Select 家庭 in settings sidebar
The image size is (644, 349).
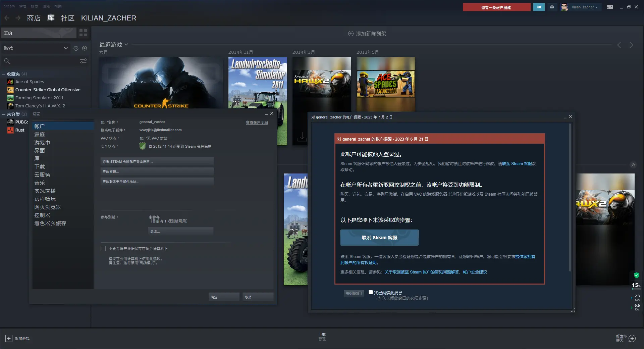(63, 134)
